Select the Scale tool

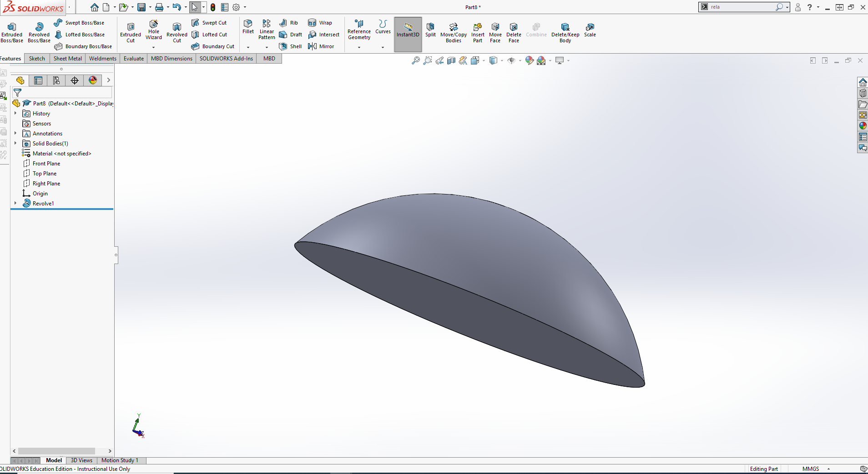pyautogui.click(x=590, y=30)
